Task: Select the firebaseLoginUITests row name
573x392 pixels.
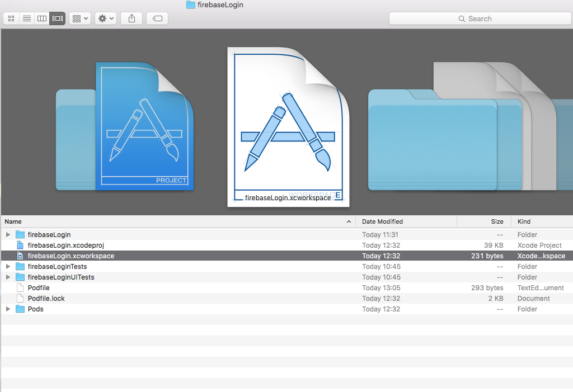Action: (x=61, y=277)
